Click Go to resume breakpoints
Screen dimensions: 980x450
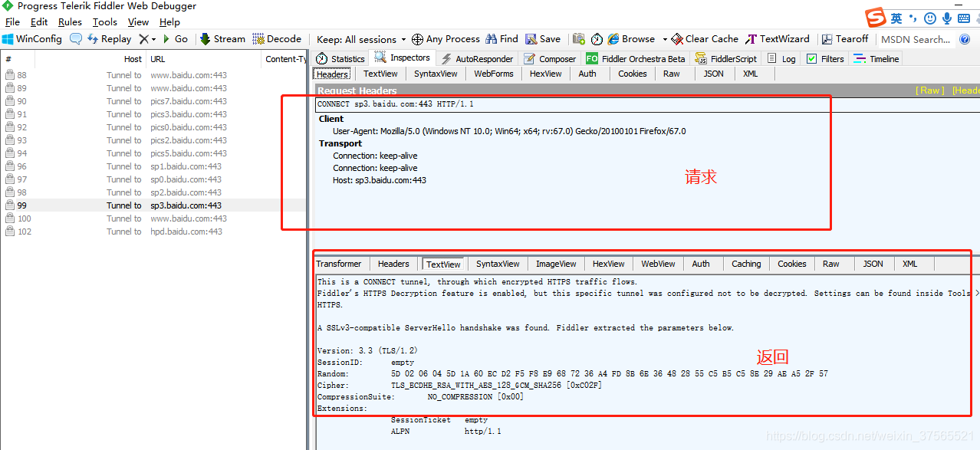point(175,39)
